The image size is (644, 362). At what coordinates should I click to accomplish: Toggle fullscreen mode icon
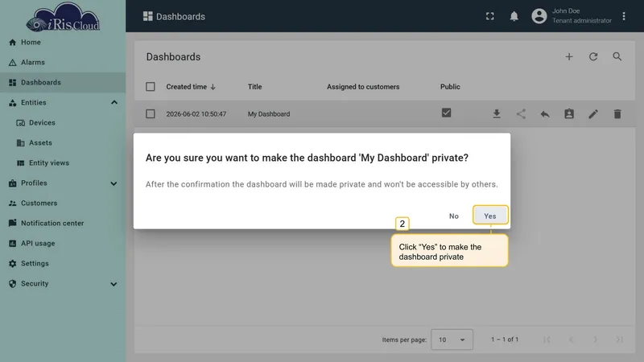point(490,16)
